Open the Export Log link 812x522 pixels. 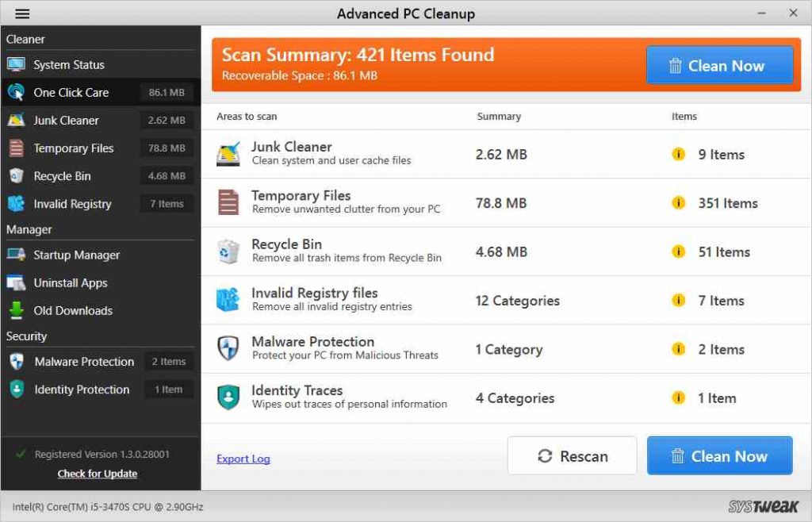click(x=243, y=459)
